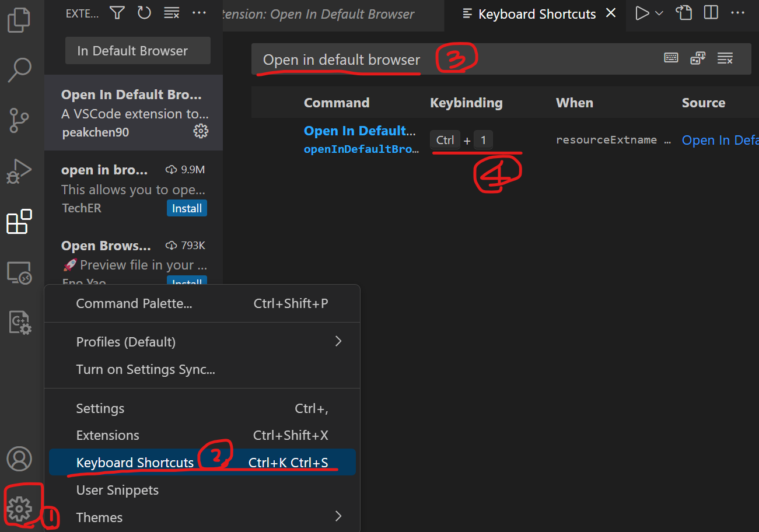759x532 pixels.
Task: Install the TechER open in browser extension
Action: click(187, 208)
